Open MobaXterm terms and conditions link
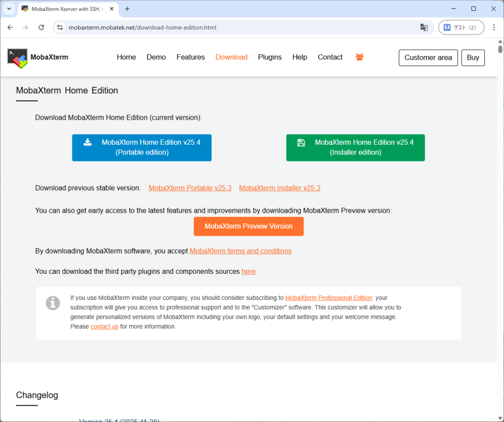The height and width of the screenshot is (422, 504). click(241, 251)
